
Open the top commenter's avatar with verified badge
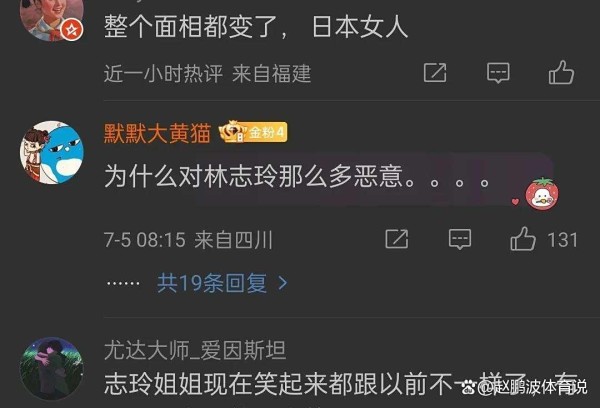click(x=52, y=15)
